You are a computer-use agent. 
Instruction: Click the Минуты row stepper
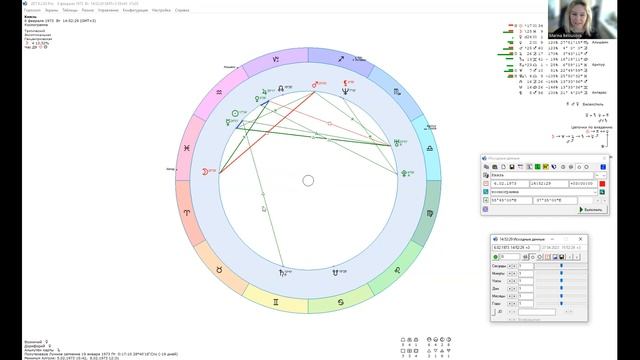click(512, 273)
